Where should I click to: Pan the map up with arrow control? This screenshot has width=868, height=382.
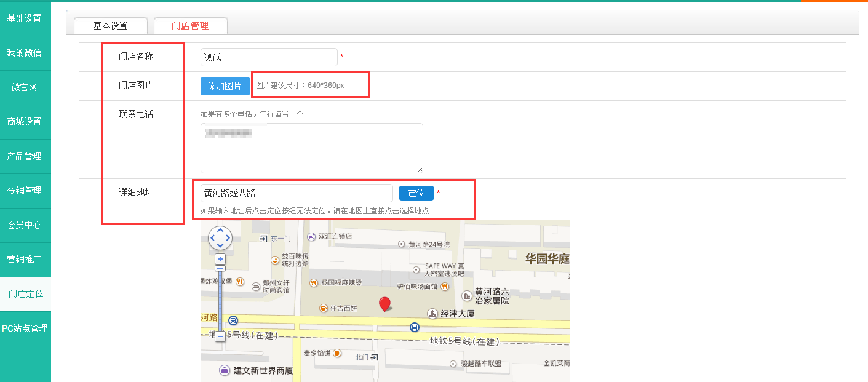pyautogui.click(x=220, y=231)
